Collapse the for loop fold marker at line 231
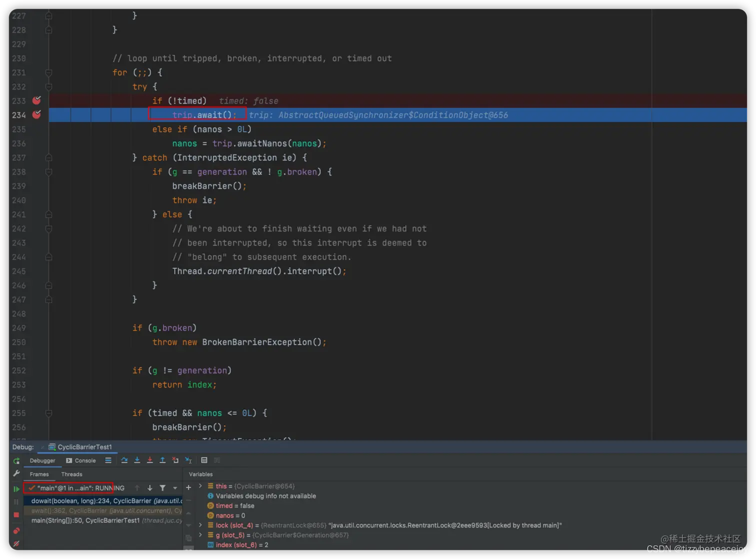 tap(48, 72)
